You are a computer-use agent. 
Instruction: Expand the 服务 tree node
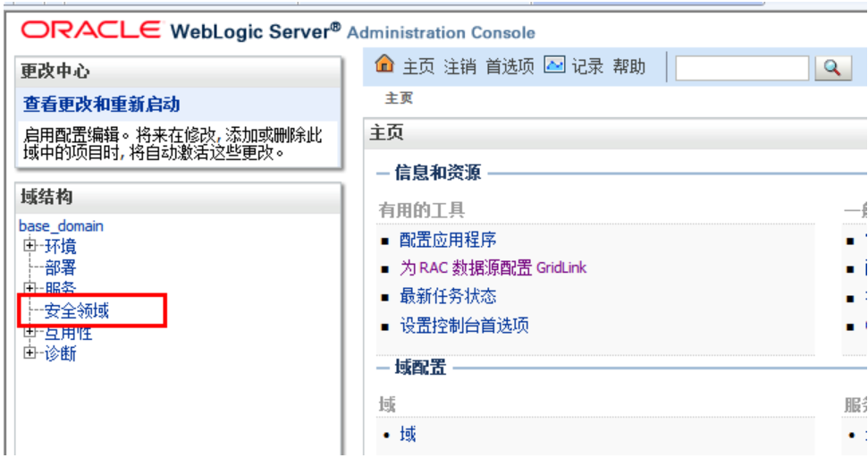[x=29, y=287]
